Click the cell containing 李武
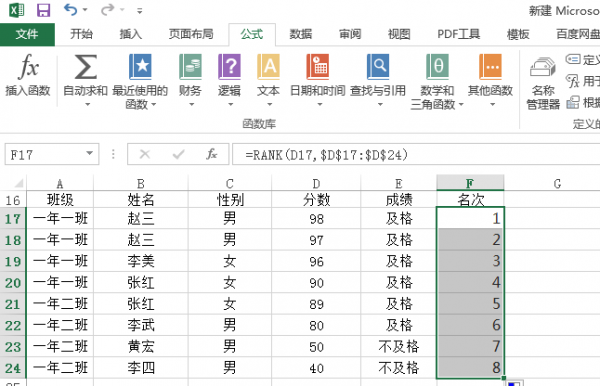Image resolution: width=600 pixels, height=386 pixels. click(x=141, y=325)
